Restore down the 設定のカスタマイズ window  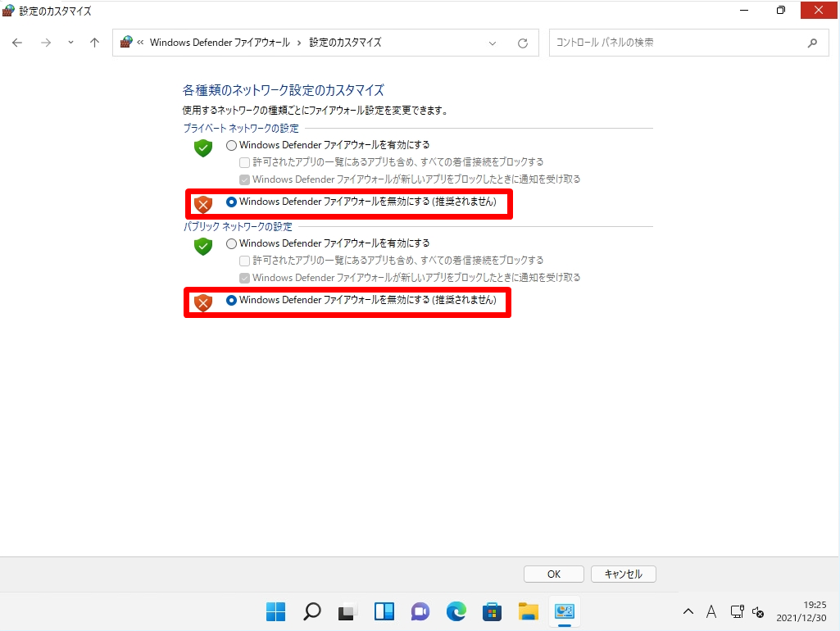(x=781, y=10)
